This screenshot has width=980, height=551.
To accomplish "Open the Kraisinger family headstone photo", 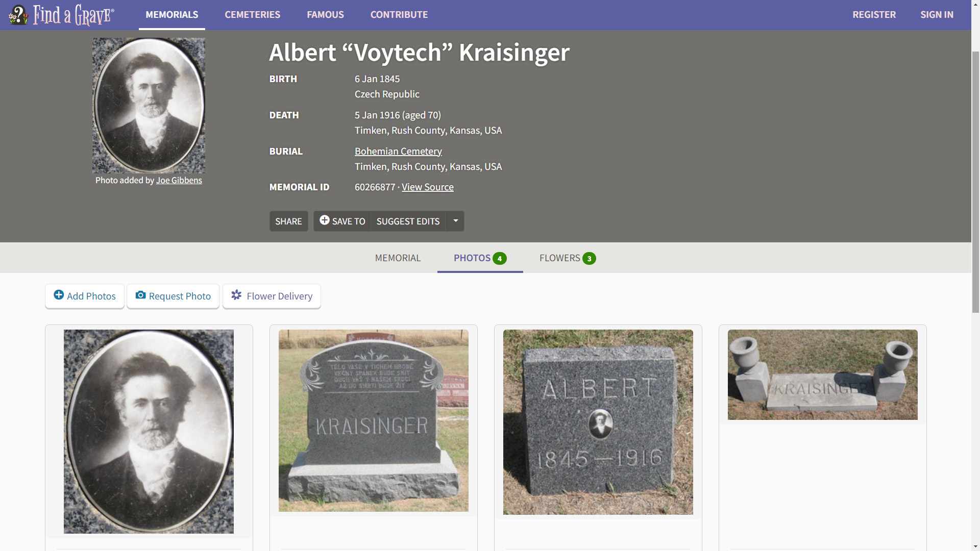I will click(373, 420).
